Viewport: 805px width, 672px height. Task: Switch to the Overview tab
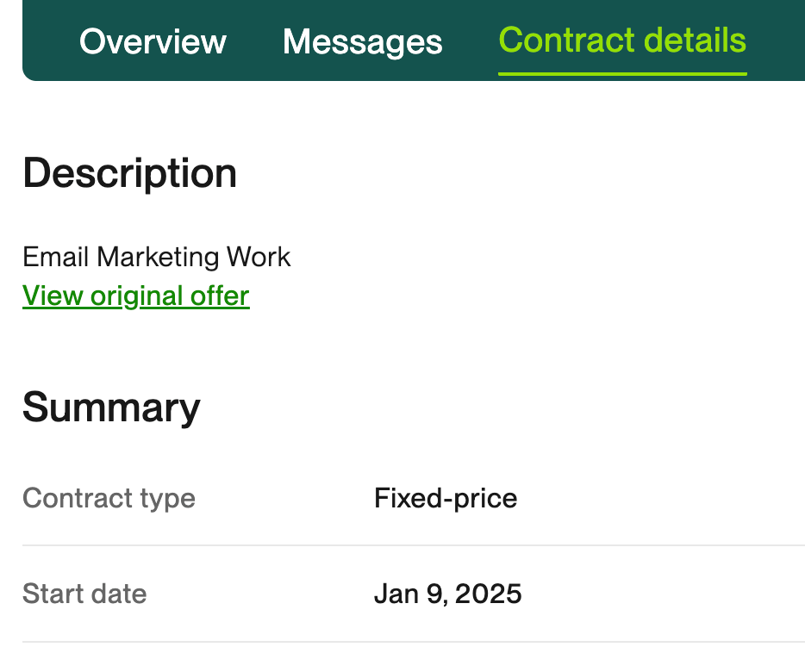click(x=153, y=41)
